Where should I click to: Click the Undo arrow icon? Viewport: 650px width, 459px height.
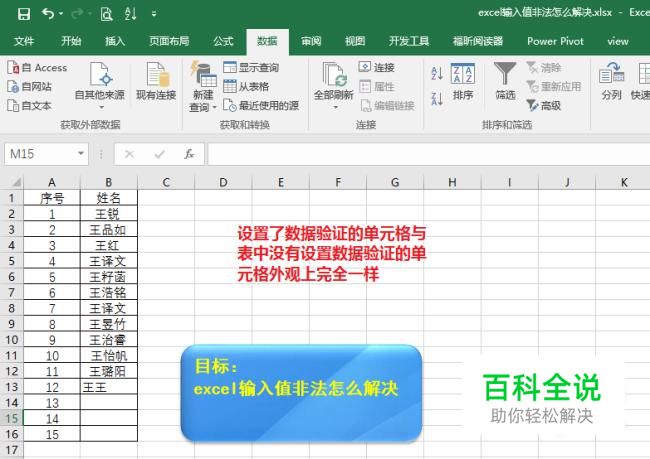[48, 14]
